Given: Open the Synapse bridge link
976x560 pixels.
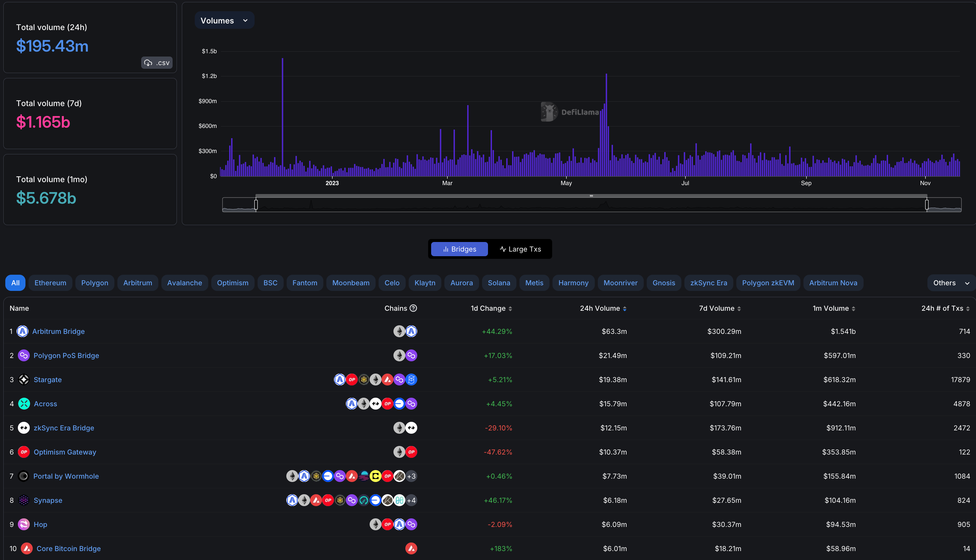Looking at the screenshot, I should (x=48, y=500).
